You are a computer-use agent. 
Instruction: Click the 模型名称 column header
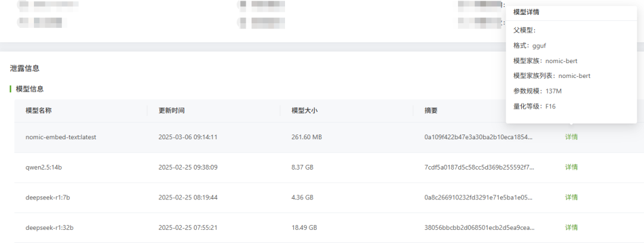click(39, 111)
